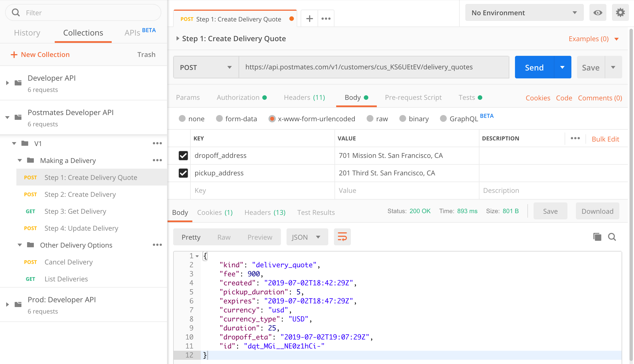The height and width of the screenshot is (364, 634).
Task: Click unsaved changes orange dot on tab
Action: [x=292, y=19]
